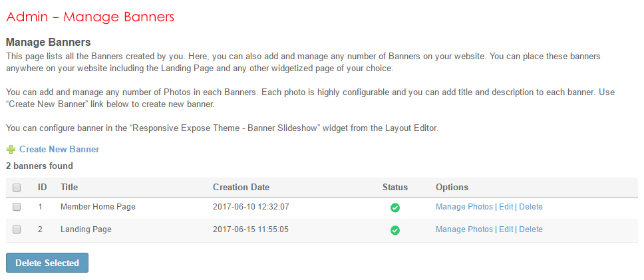Click the ID column header
The height and width of the screenshot is (280, 644).
[42, 188]
